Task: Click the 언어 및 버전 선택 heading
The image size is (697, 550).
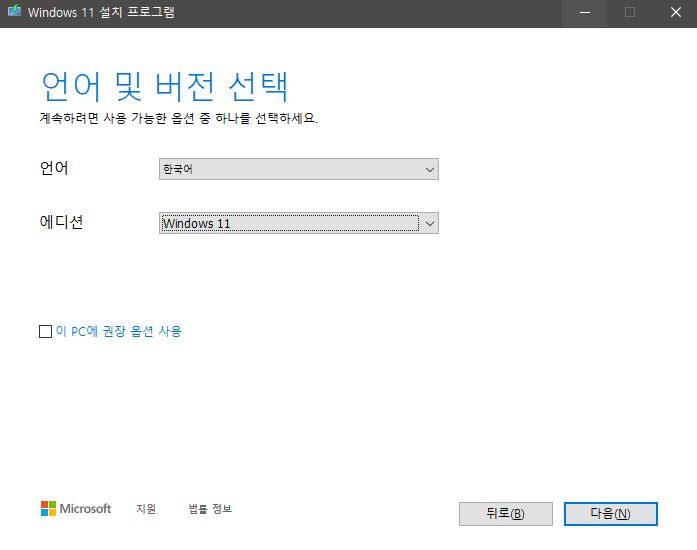Action: pos(164,86)
